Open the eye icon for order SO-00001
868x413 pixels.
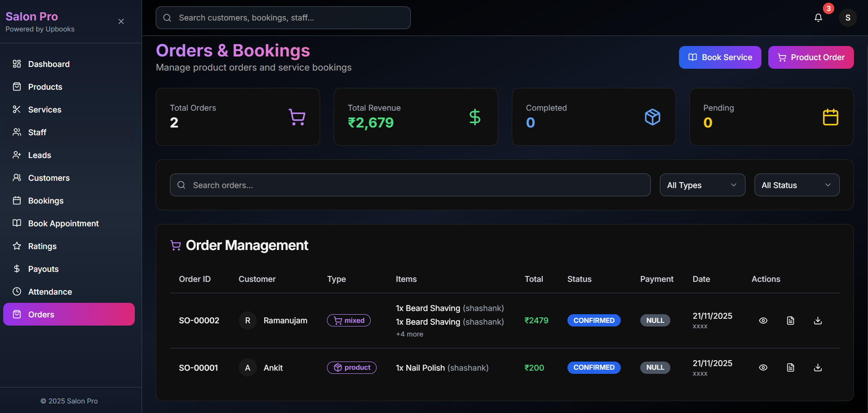click(x=763, y=367)
